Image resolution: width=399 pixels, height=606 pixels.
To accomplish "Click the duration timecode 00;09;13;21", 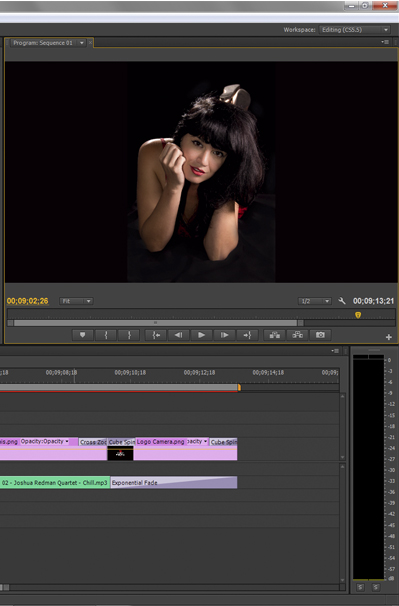I will tap(373, 301).
